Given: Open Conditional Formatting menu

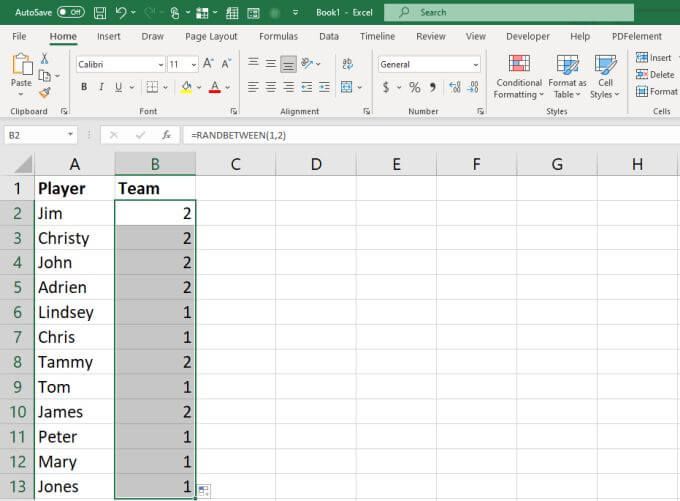Looking at the screenshot, I should pyautogui.click(x=519, y=76).
